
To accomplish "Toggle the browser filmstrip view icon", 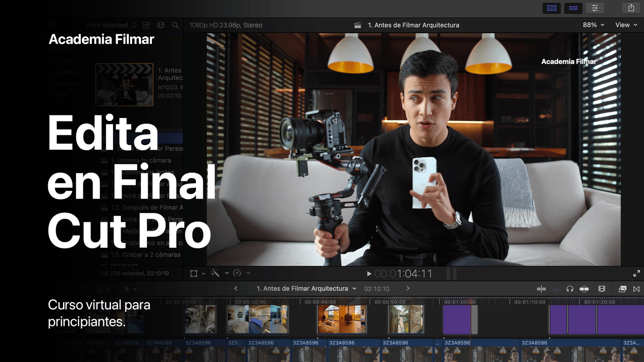I will point(161,25).
